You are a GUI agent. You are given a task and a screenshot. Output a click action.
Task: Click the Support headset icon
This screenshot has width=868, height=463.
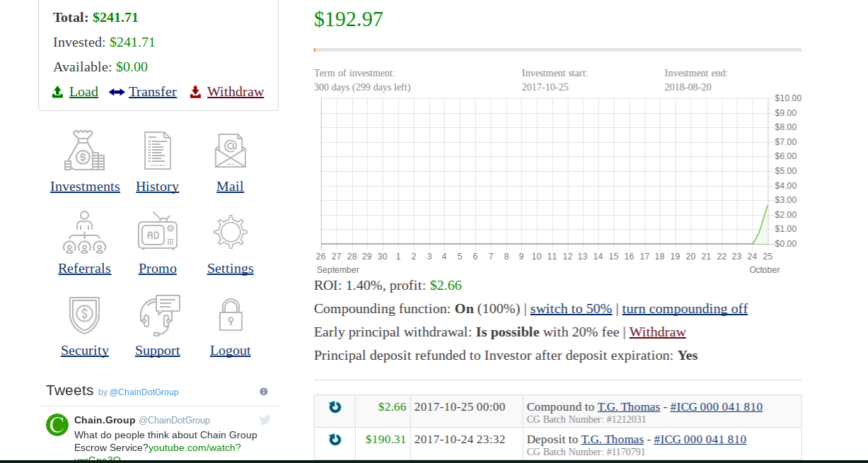click(158, 315)
